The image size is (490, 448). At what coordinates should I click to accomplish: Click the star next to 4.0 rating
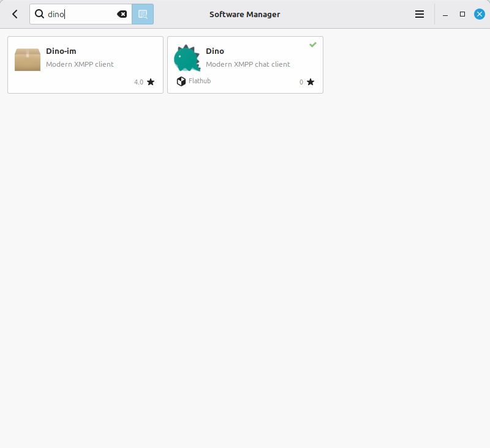point(151,82)
